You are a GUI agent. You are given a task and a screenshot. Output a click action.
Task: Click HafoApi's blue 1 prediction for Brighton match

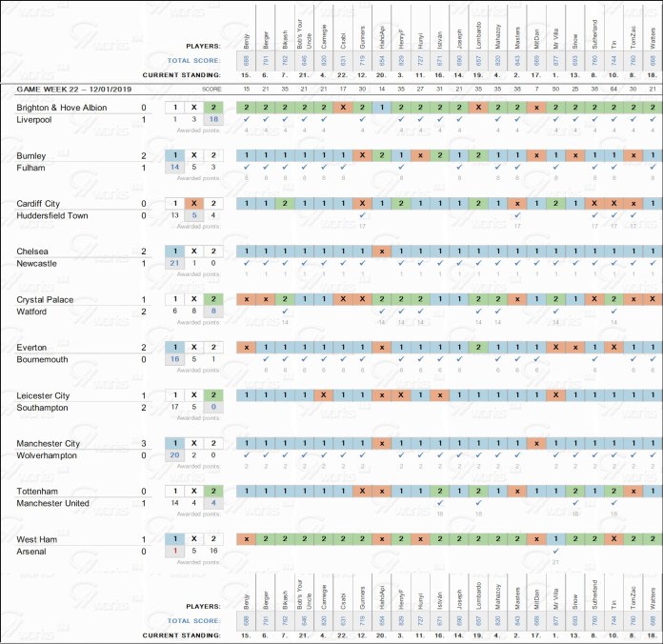[x=382, y=108]
